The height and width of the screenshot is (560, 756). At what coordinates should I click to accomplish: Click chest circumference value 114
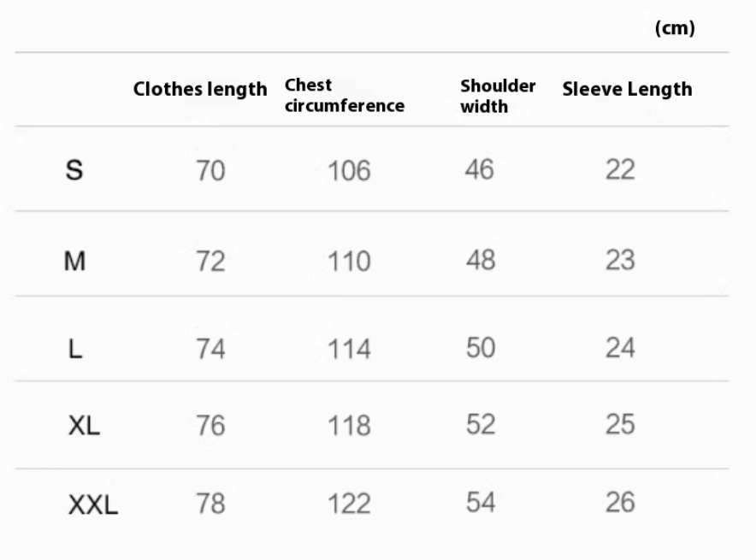(349, 349)
